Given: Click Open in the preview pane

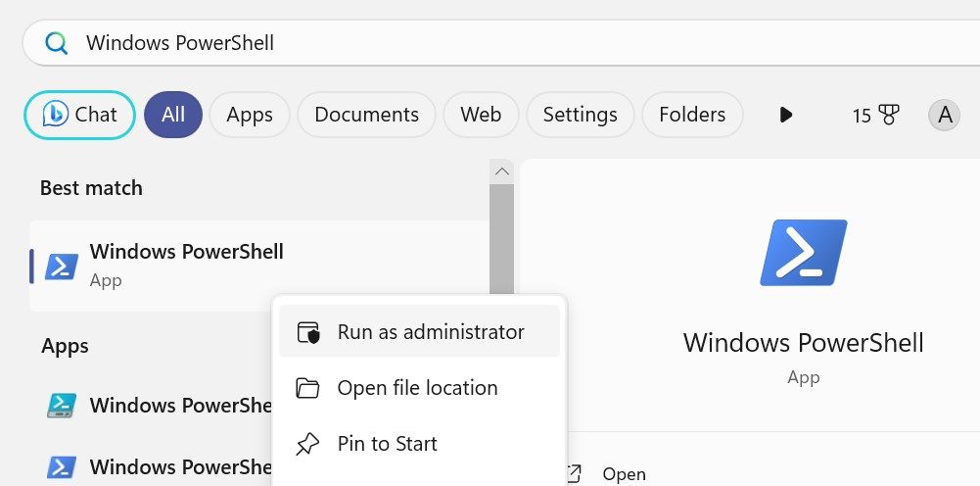Looking at the screenshot, I should (623, 474).
